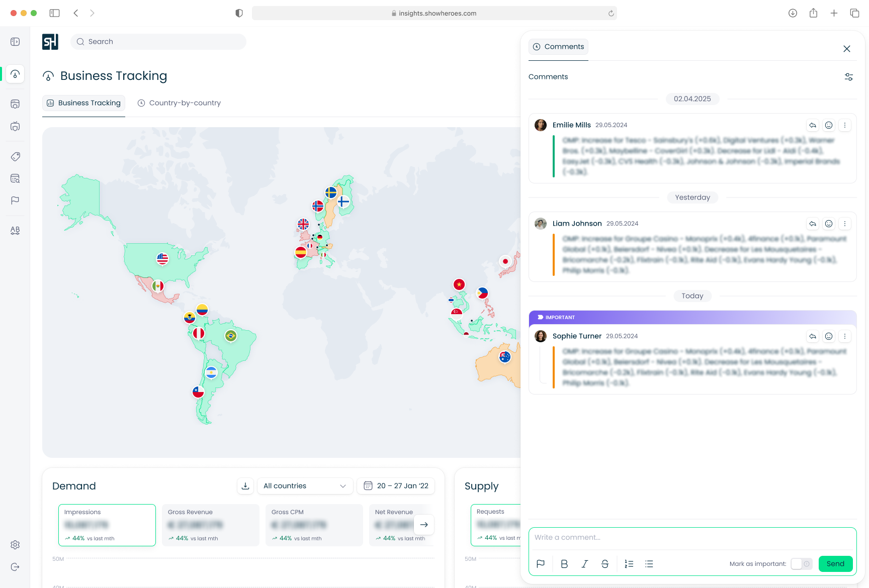Focus the Write a comment field
The height and width of the screenshot is (588, 869).
click(x=692, y=538)
